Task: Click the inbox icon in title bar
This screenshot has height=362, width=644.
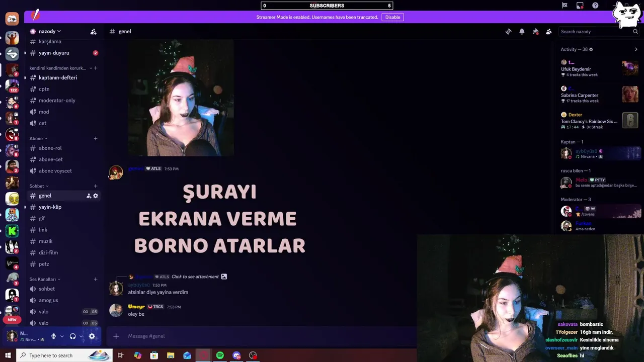Action: point(580,6)
